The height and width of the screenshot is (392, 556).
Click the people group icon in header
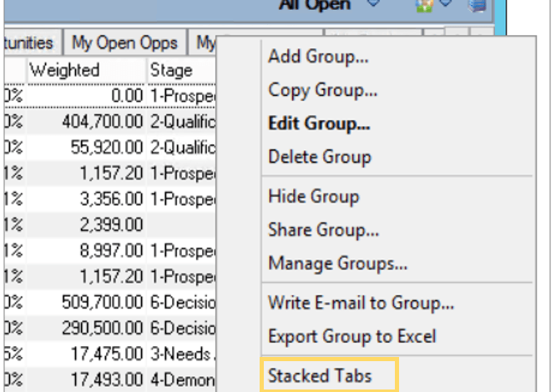[424, 6]
